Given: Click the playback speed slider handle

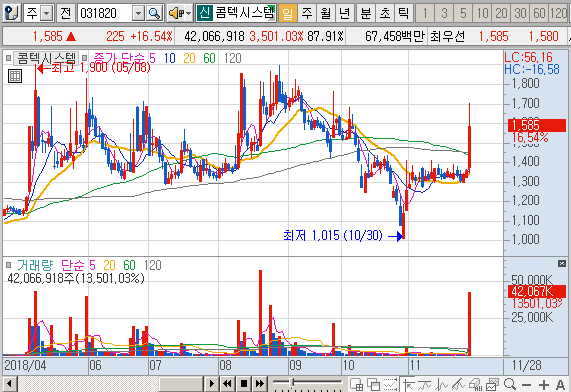Looking at the screenshot, I should click(292, 383).
